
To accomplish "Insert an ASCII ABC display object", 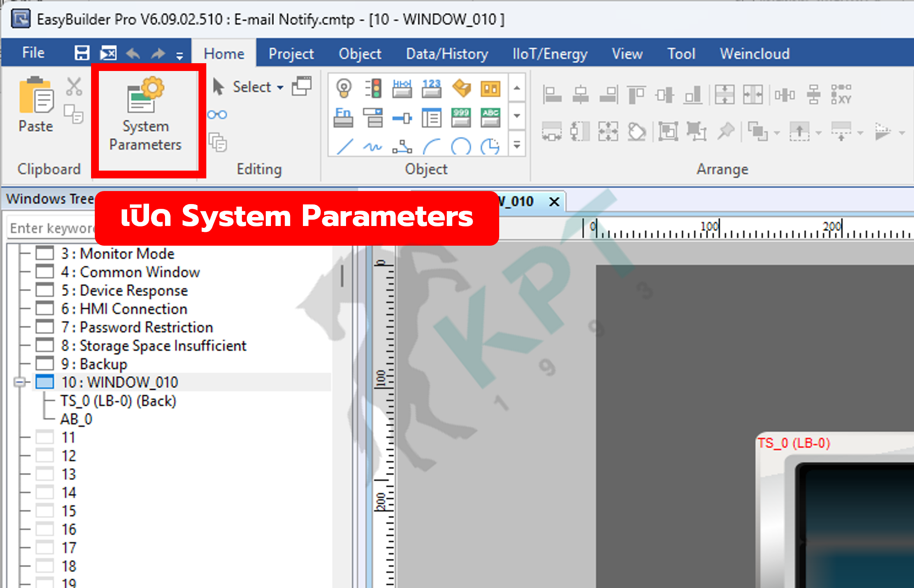I will (x=490, y=117).
